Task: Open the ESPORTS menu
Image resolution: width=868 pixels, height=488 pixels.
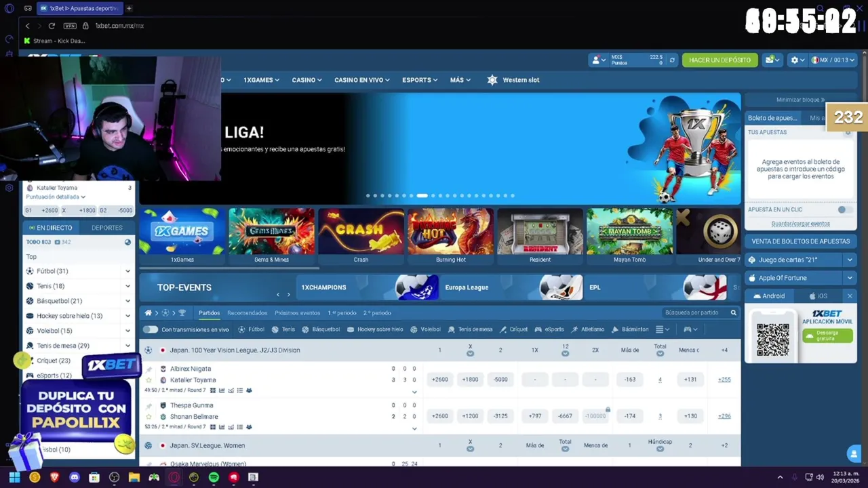Action: [x=419, y=80]
